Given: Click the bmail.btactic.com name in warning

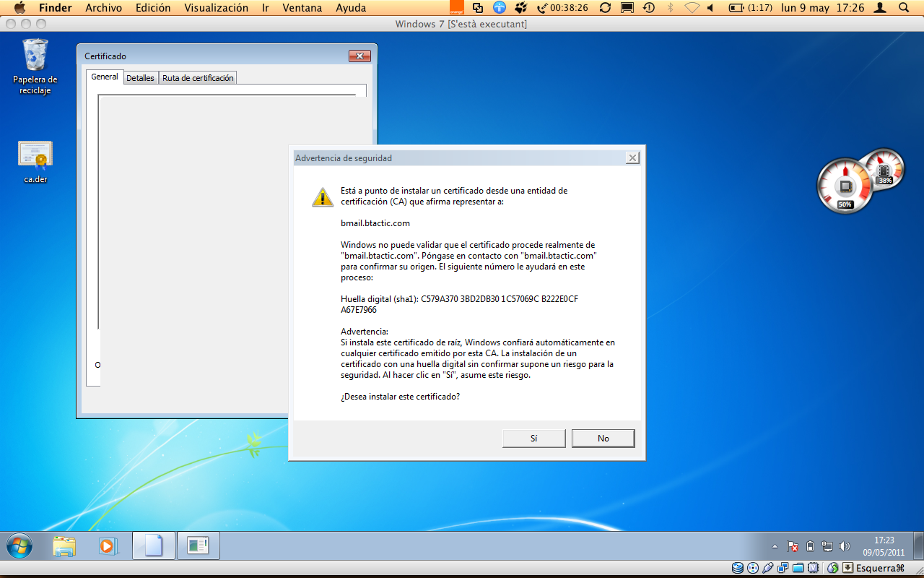Looking at the screenshot, I should (375, 223).
